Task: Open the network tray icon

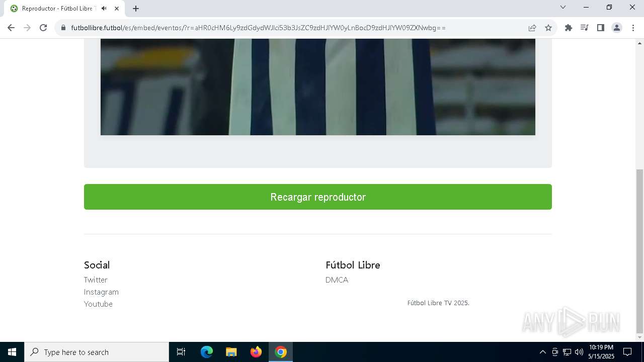Action: click(567, 352)
